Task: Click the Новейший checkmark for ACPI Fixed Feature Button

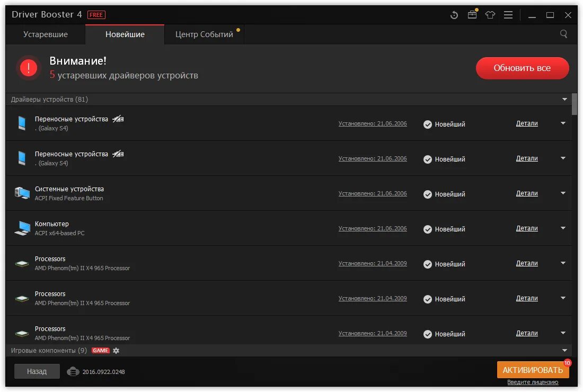Action: click(x=428, y=194)
